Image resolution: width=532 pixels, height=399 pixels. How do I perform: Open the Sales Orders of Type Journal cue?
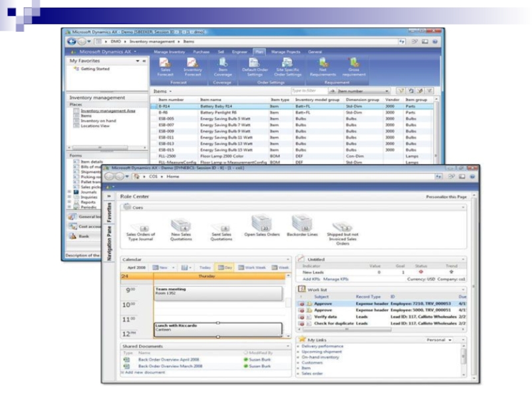(x=141, y=233)
